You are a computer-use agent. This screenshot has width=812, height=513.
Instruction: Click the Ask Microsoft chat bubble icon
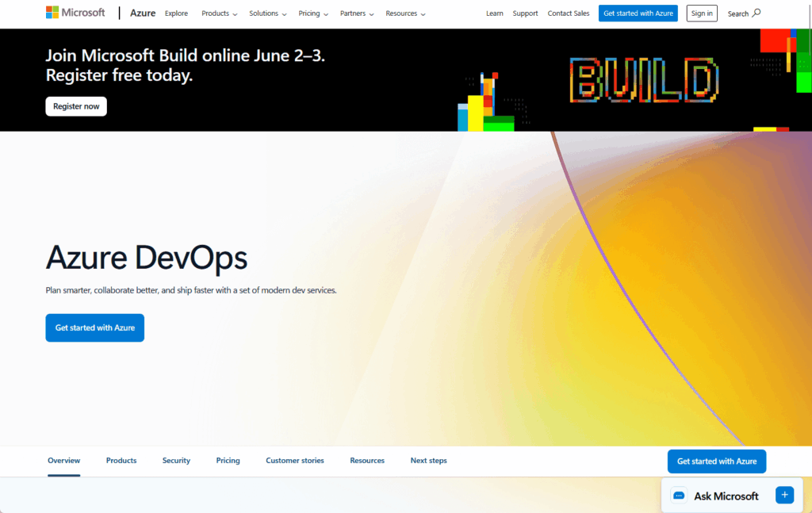click(x=679, y=496)
